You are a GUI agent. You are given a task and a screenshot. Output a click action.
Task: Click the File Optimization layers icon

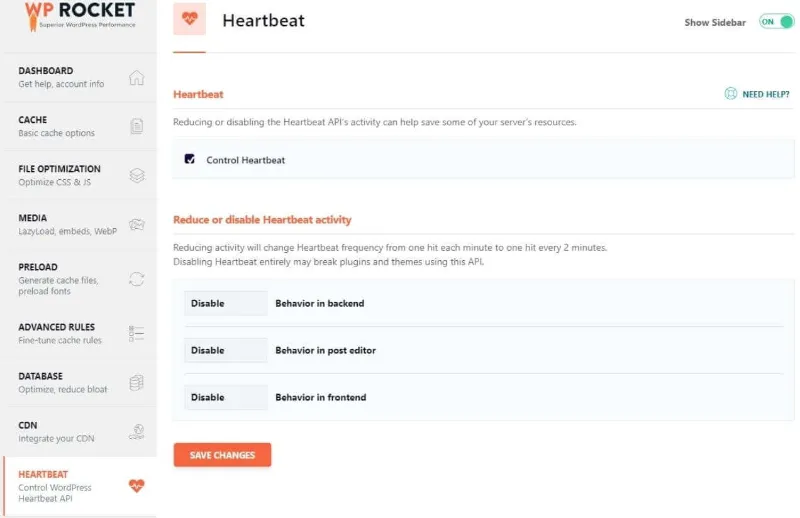pyautogui.click(x=137, y=175)
